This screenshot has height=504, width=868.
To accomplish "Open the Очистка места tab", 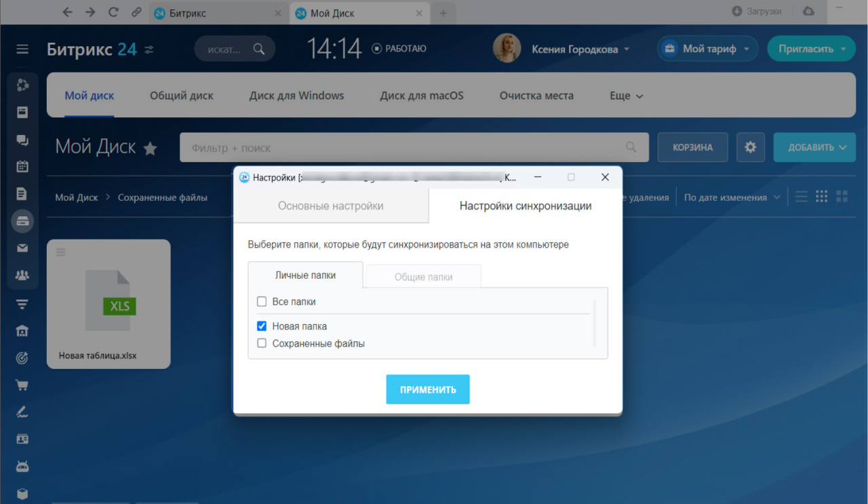I will tap(536, 96).
